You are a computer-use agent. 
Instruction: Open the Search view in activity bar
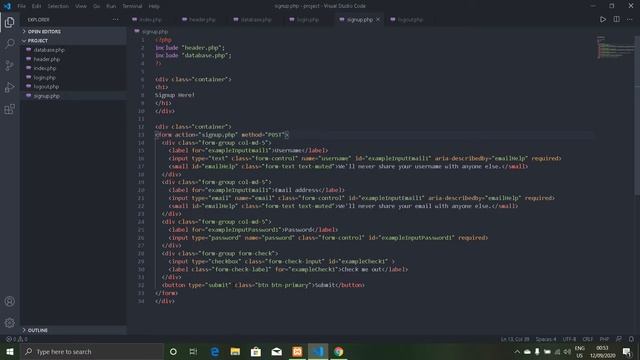pos(9,43)
